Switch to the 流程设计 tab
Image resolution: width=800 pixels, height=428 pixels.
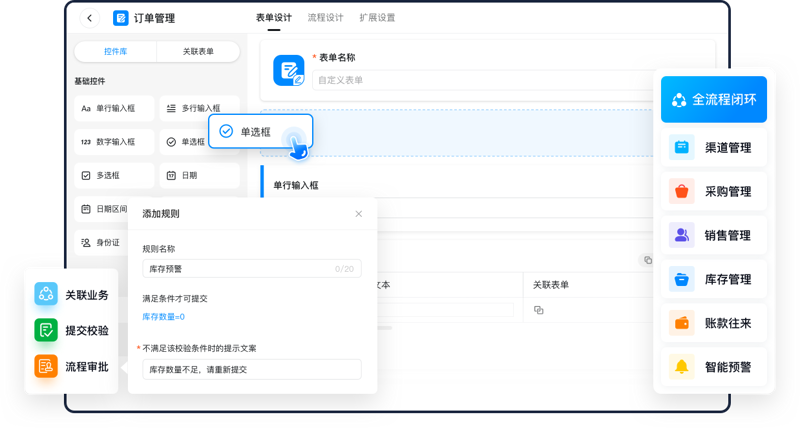coord(325,18)
